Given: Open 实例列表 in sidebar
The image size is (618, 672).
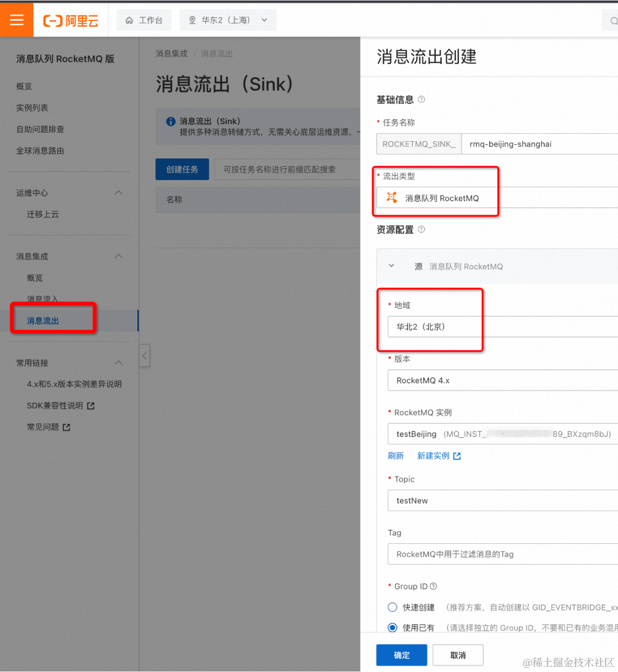Looking at the screenshot, I should click(32, 108).
